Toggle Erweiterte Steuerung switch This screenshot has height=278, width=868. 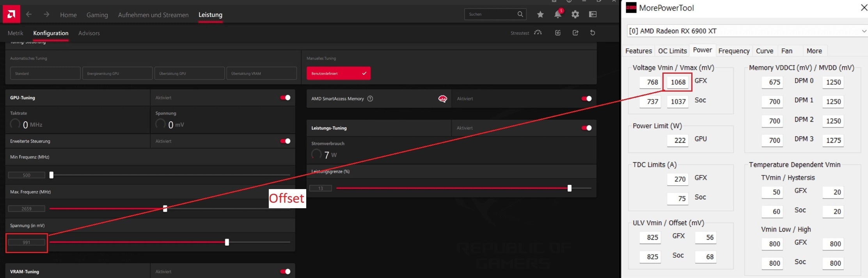pyautogui.click(x=285, y=141)
